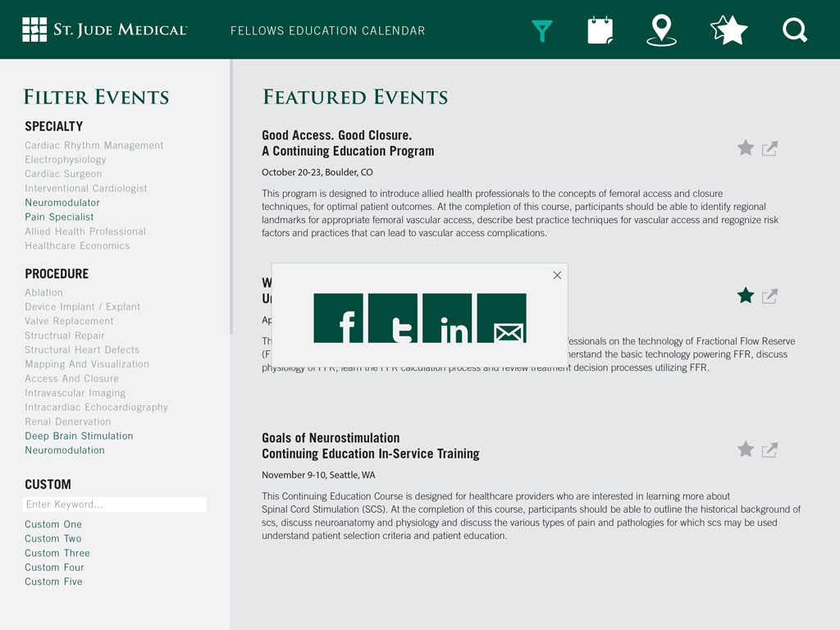Select Mapping And Visualization filter
Screen dimensions: 840x630
coord(87,364)
